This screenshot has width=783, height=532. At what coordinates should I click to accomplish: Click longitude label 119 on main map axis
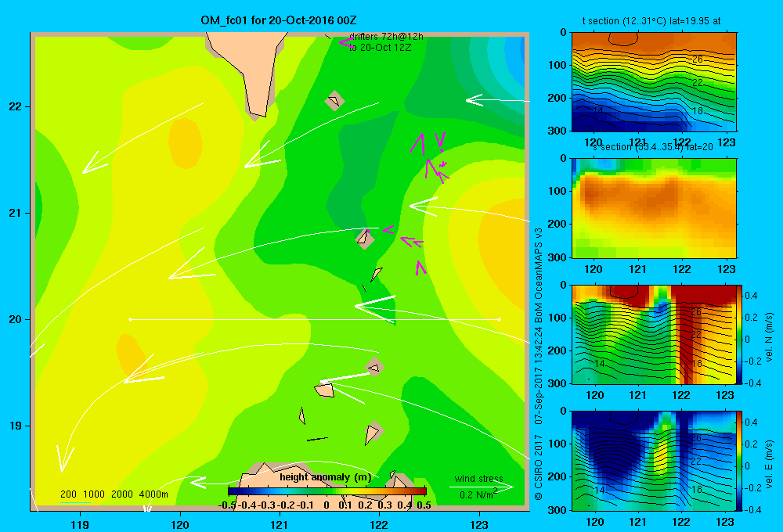click(80, 524)
